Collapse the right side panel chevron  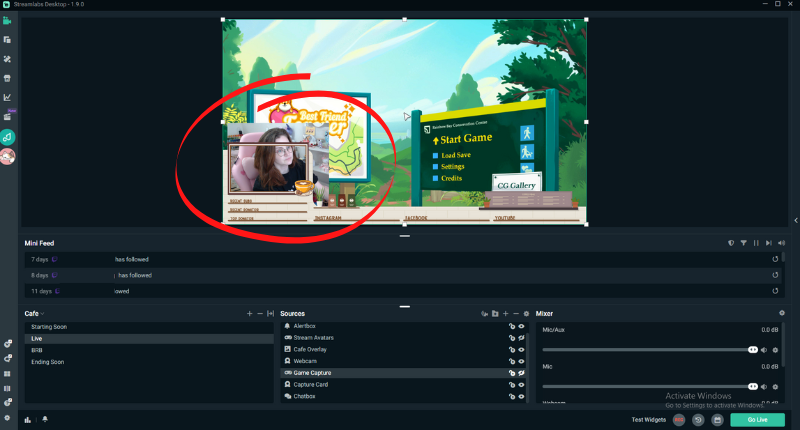[x=796, y=220]
